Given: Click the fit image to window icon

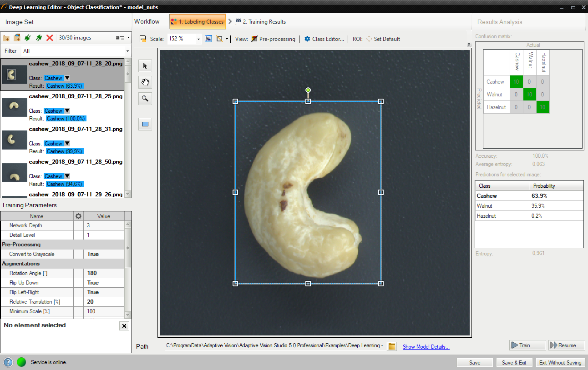Looking at the screenshot, I should click(208, 39).
